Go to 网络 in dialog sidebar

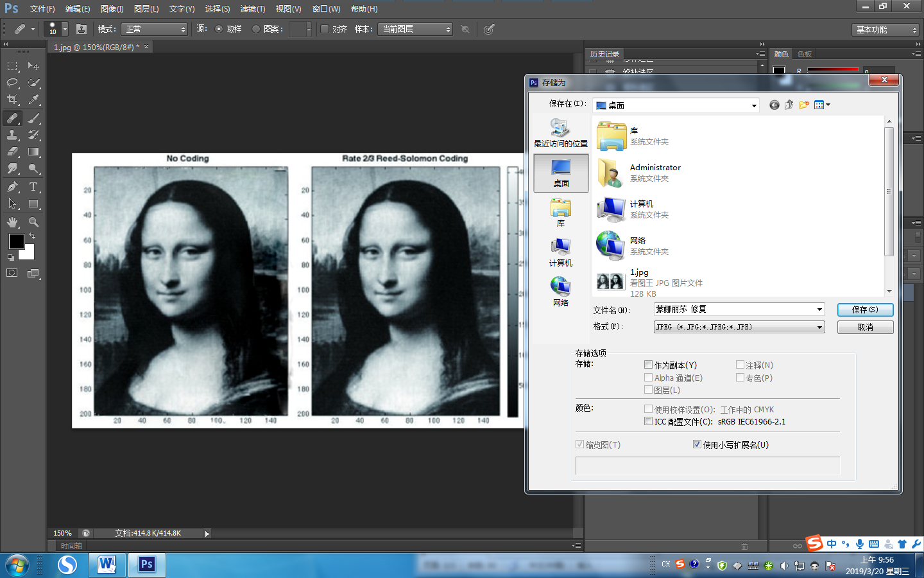[561, 292]
